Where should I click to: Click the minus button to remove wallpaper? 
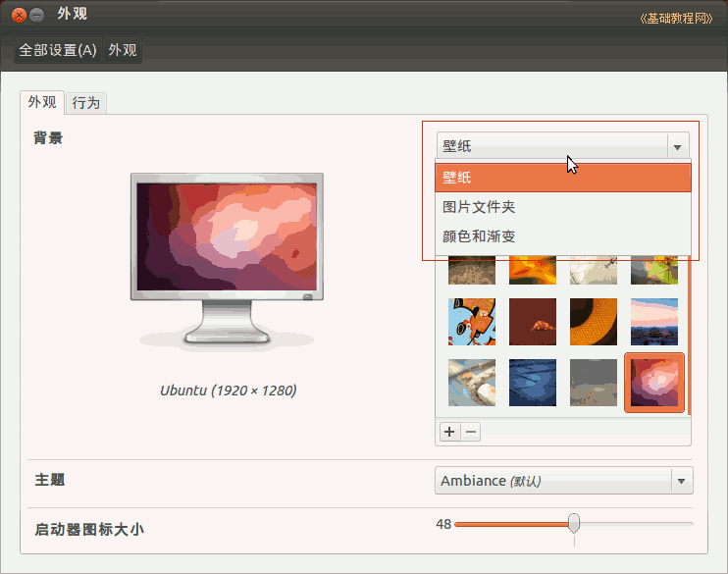[471, 432]
